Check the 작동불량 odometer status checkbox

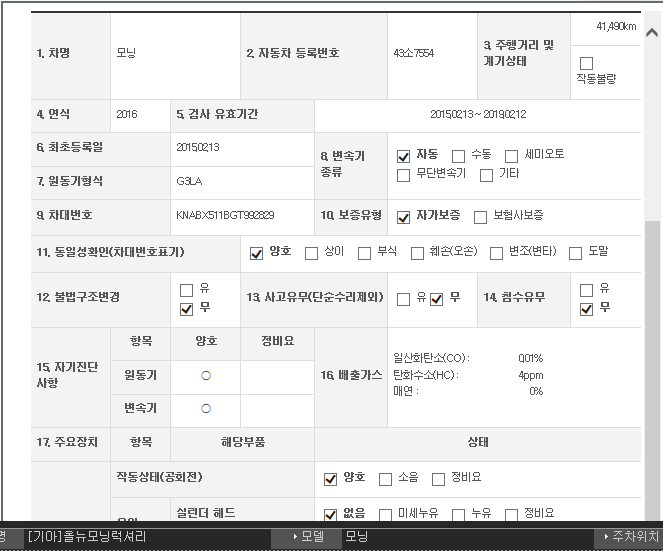pyautogui.click(x=587, y=63)
